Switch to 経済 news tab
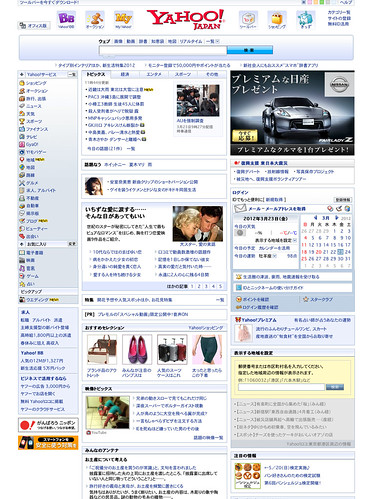 pos(125,74)
